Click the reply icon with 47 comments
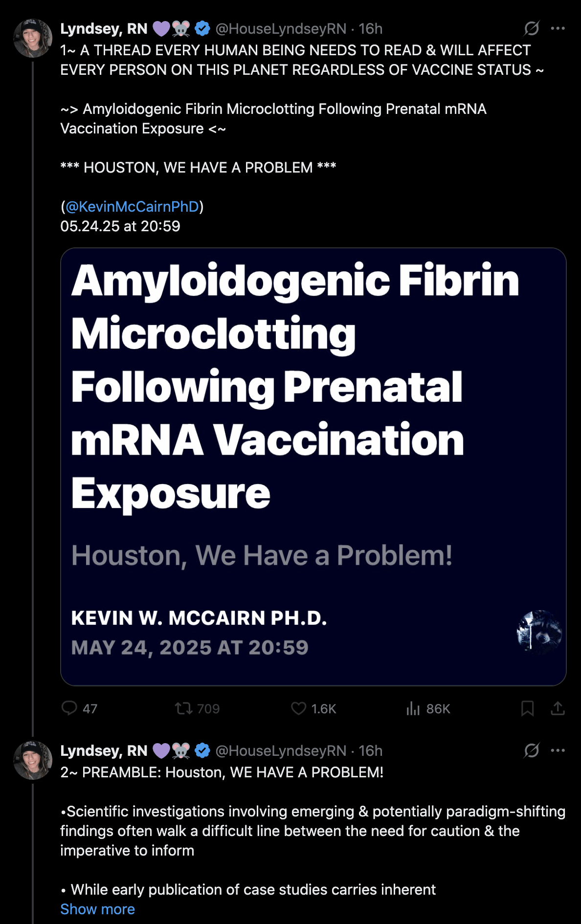The height and width of the screenshot is (924, 581). pyautogui.click(x=69, y=708)
